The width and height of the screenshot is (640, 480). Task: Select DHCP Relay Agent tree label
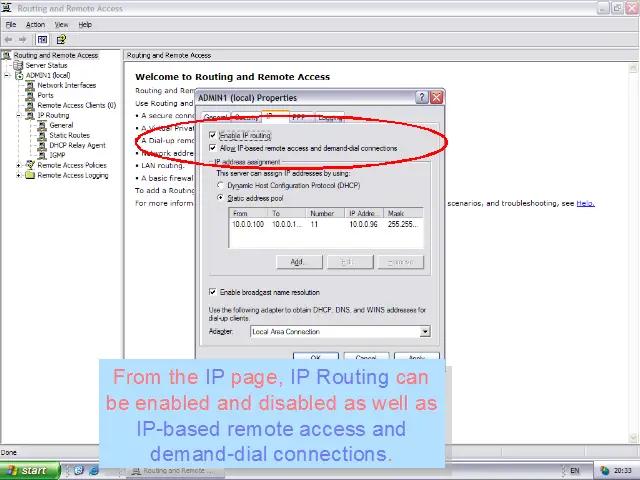point(77,145)
